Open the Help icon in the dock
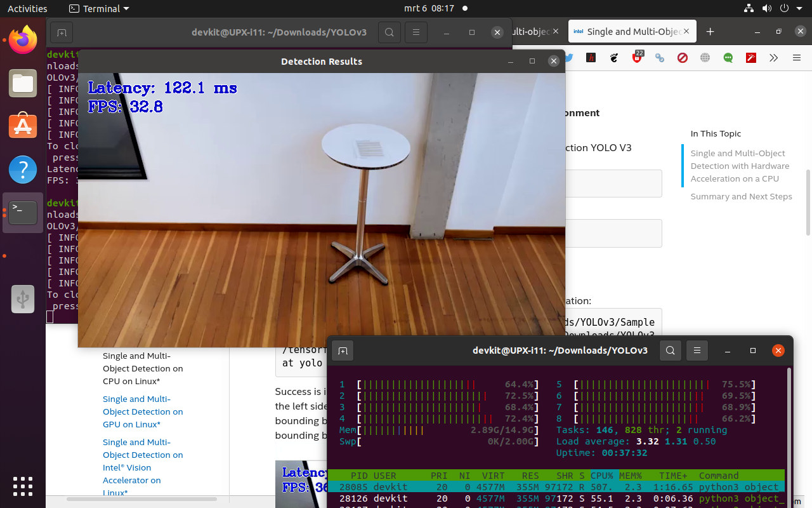 coord(23,170)
